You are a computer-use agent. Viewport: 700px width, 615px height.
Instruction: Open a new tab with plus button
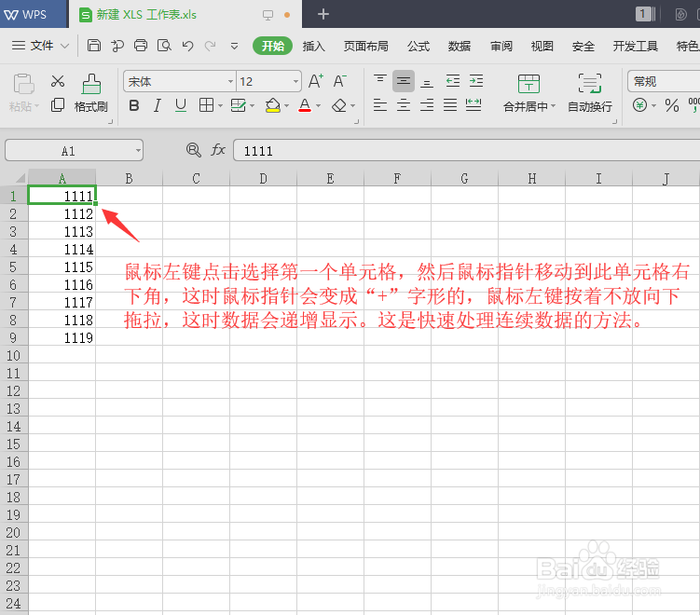point(323,14)
